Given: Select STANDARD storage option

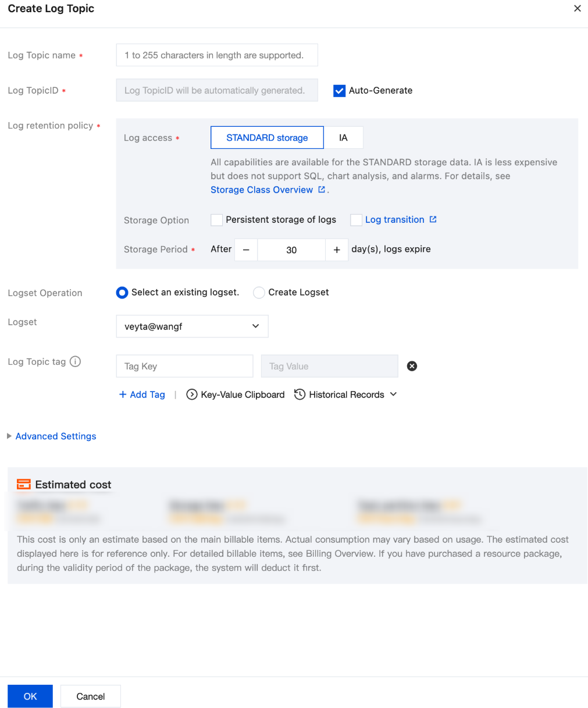Looking at the screenshot, I should point(267,138).
